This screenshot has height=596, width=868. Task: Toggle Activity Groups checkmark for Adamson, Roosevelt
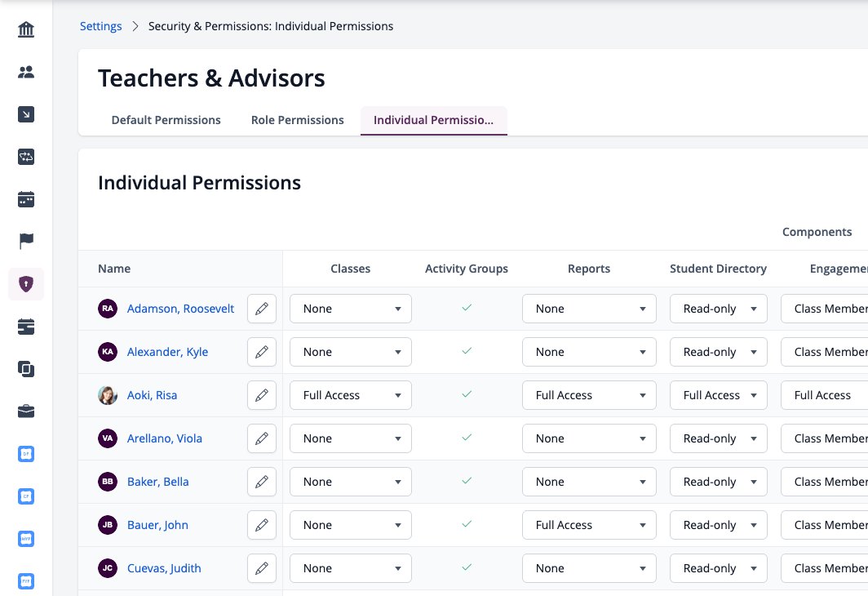[x=467, y=308]
